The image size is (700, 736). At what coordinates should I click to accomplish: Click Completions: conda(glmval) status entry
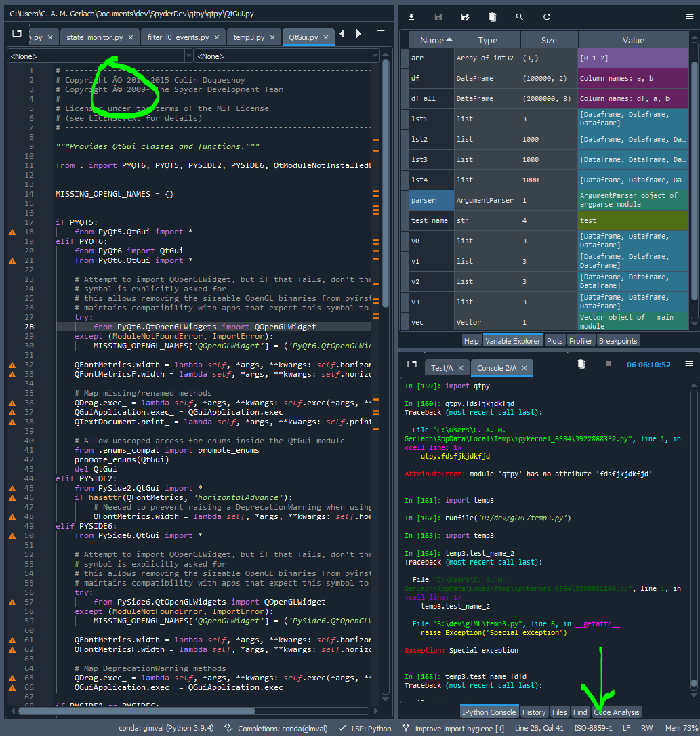(276, 728)
